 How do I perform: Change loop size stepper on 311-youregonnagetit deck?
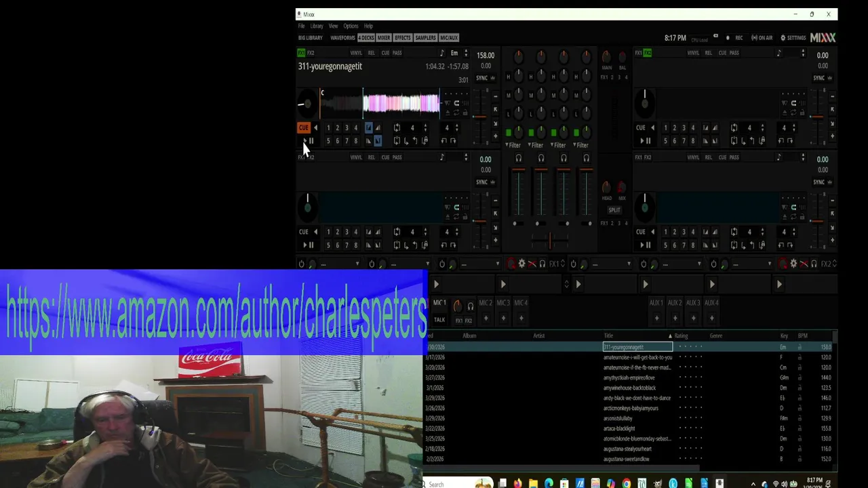click(x=425, y=127)
